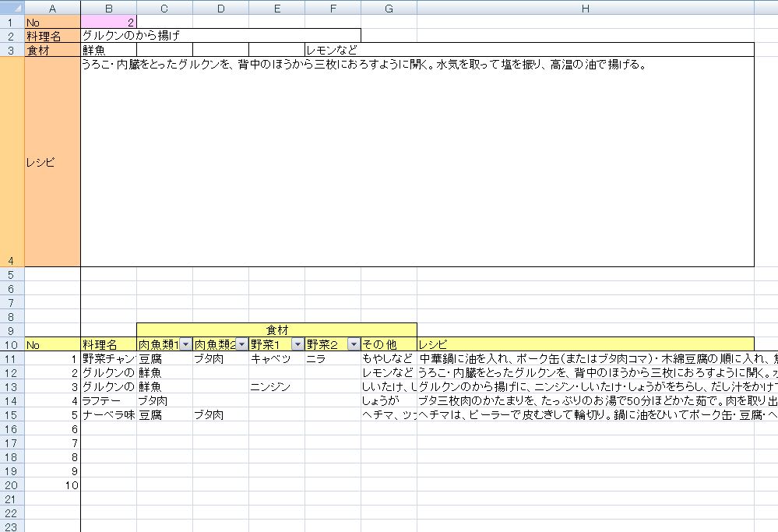Select the large recipe text area

pyautogui.click(x=417, y=161)
